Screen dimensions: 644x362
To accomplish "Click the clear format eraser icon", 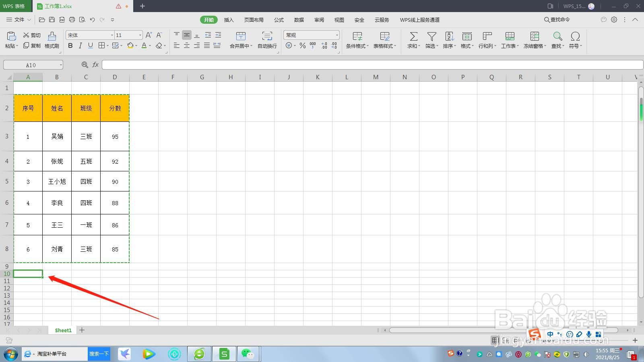I will pos(159,46).
